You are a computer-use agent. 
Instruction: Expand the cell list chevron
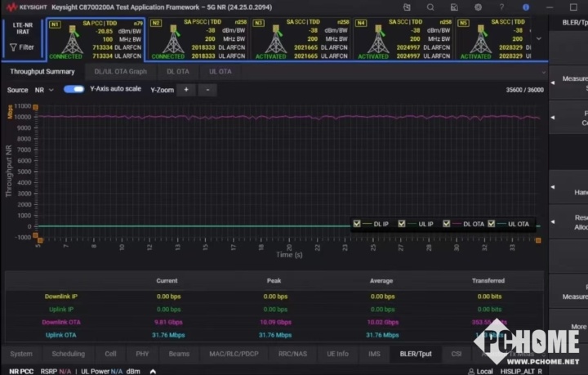(x=538, y=38)
